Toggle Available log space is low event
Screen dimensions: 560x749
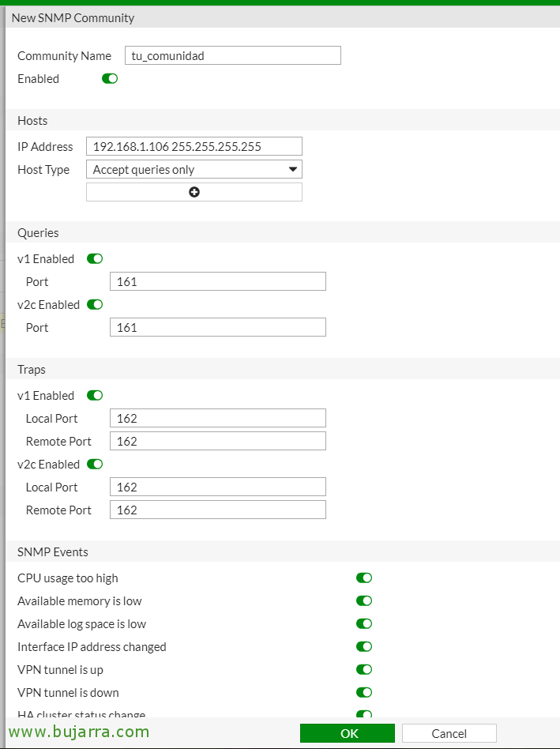(364, 623)
